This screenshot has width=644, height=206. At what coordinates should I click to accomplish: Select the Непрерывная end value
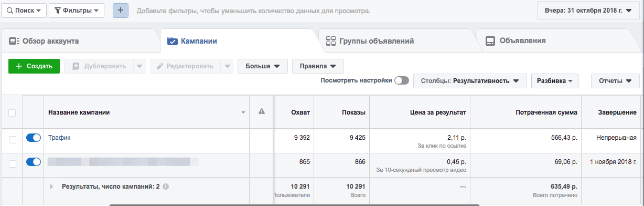(616, 138)
